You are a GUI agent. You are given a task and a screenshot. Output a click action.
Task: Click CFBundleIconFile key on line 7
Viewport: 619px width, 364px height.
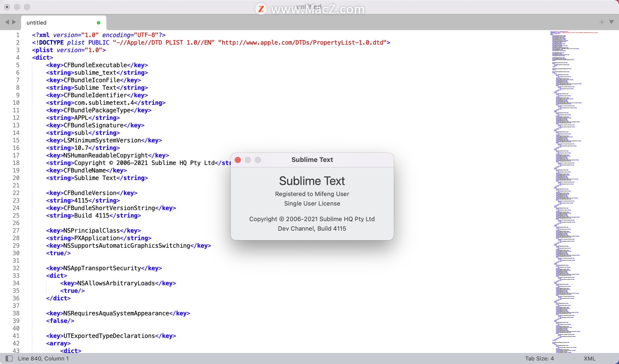click(x=92, y=80)
